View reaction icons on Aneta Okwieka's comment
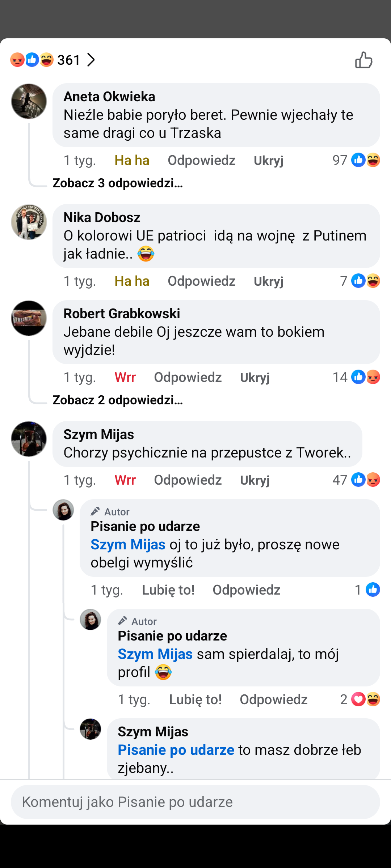 click(365, 160)
